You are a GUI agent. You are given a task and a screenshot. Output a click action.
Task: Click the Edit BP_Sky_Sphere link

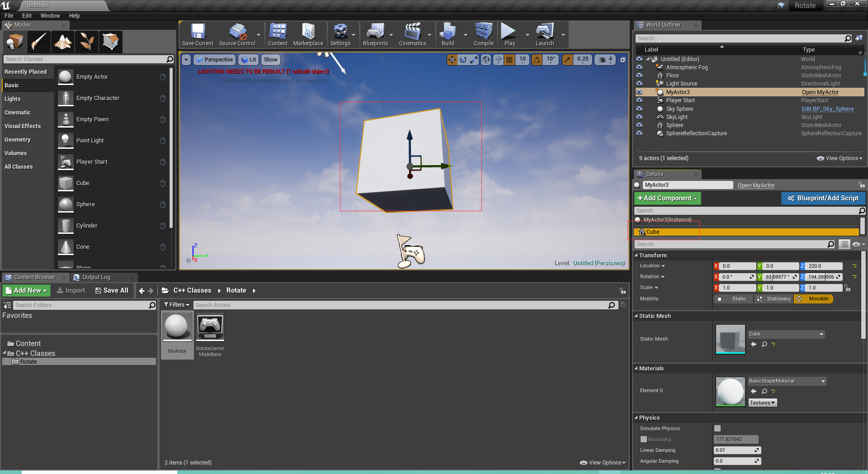pyautogui.click(x=827, y=109)
